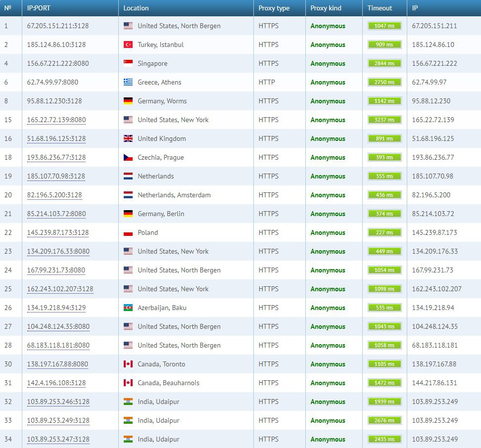481x448 pixels.
Task: Click the Netherlands flag in row 19
Action: click(128, 176)
